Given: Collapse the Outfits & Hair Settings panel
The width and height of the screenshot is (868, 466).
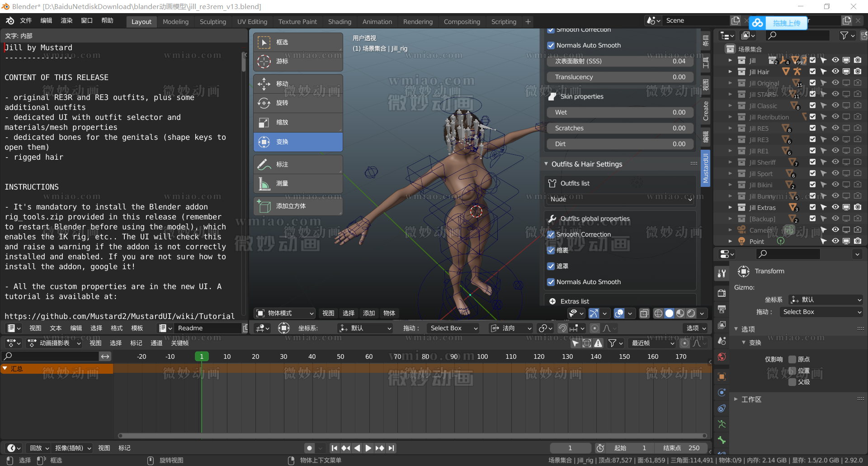Looking at the screenshot, I should (x=547, y=164).
